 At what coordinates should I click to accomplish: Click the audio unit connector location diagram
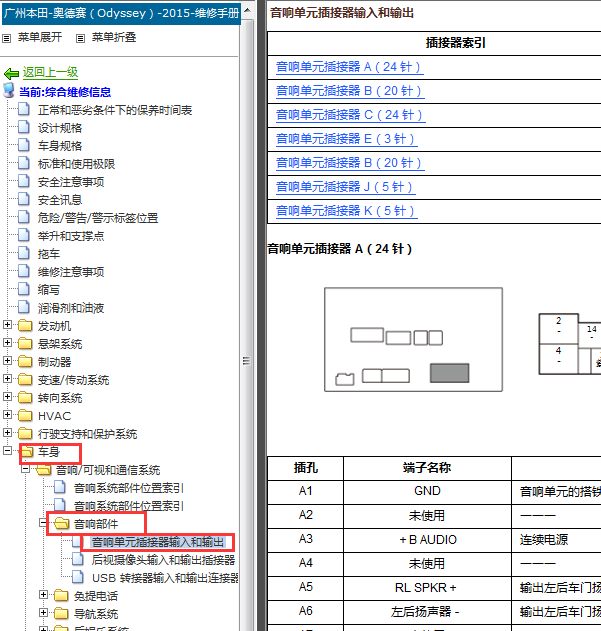click(413, 339)
